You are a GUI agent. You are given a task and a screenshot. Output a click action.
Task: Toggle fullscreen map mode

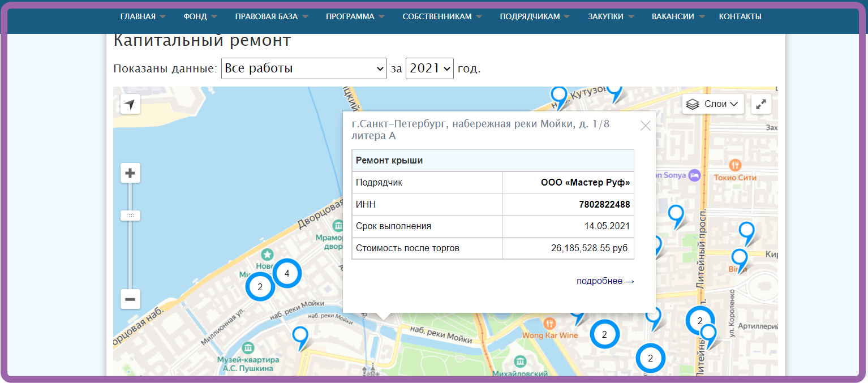point(761,104)
